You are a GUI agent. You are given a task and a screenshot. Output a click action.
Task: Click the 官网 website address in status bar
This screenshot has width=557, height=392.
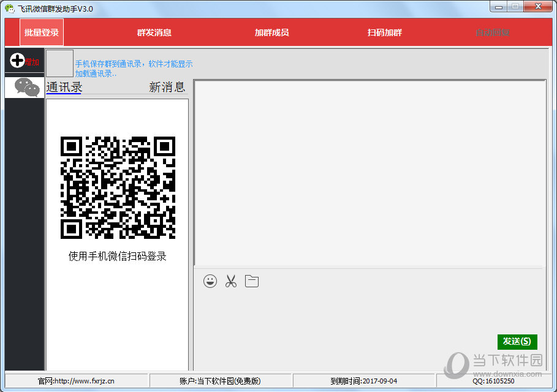pyautogui.click(x=76, y=381)
